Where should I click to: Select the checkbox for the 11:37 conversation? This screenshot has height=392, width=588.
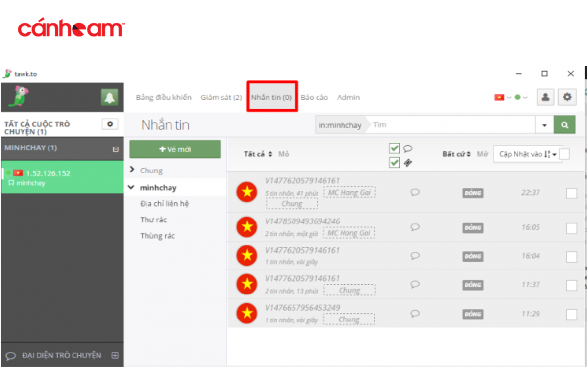pyautogui.click(x=571, y=286)
